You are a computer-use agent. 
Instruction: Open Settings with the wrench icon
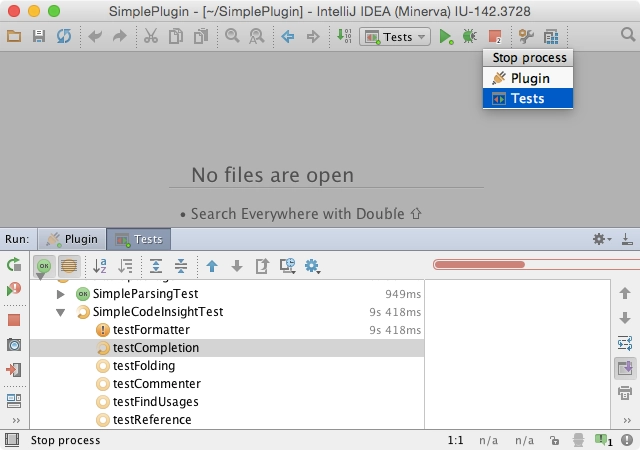[526, 36]
